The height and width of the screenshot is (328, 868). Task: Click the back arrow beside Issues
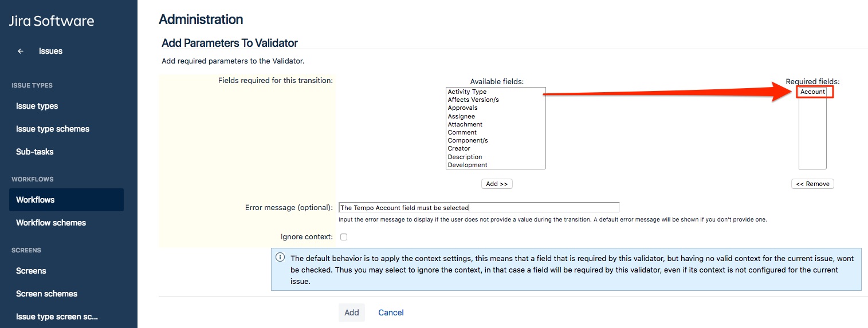21,51
